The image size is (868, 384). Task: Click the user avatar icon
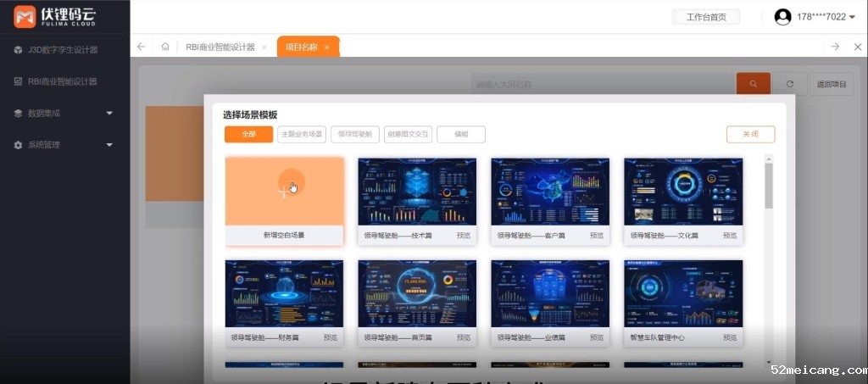point(782,17)
